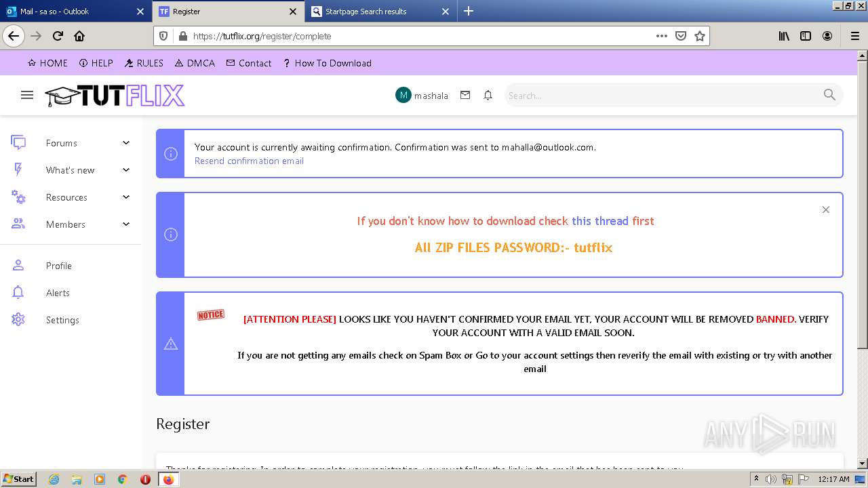Click the Register page heading
868x488 pixels.
click(182, 424)
